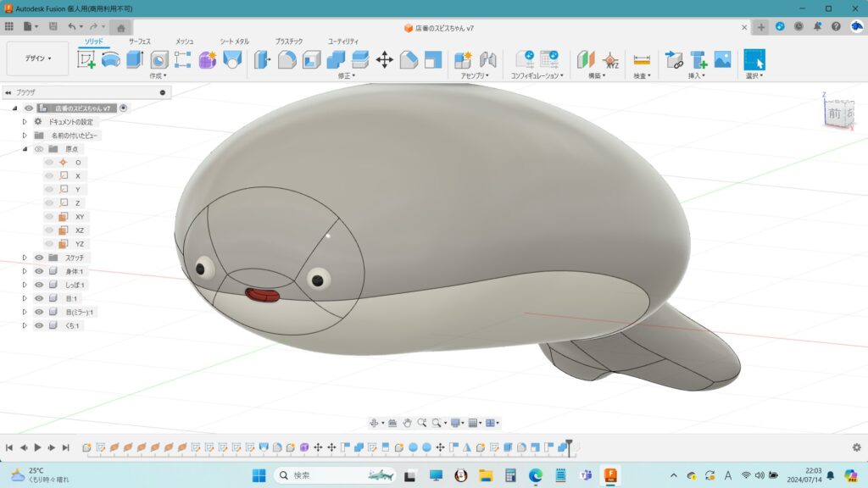The height and width of the screenshot is (488, 868).
Task: Select the Measure ruler tool
Action: (642, 59)
